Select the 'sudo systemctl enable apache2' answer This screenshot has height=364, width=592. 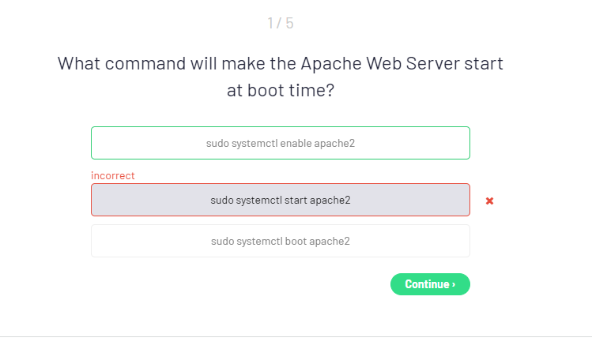click(281, 143)
